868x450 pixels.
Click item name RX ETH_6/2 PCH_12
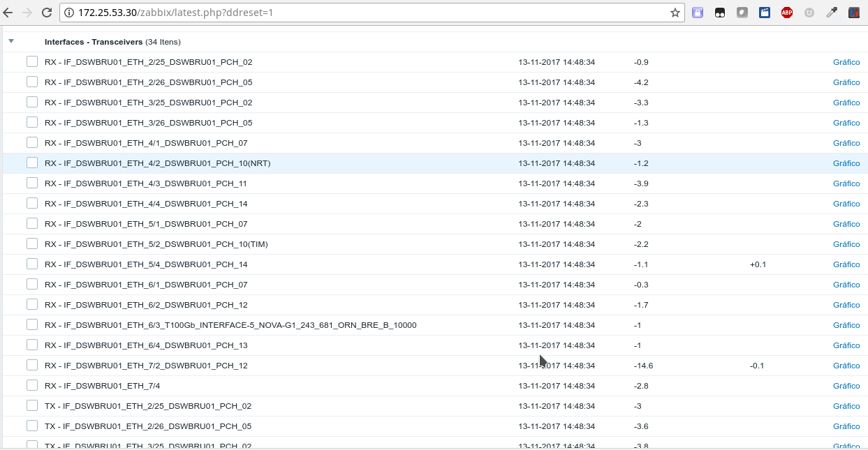click(146, 305)
